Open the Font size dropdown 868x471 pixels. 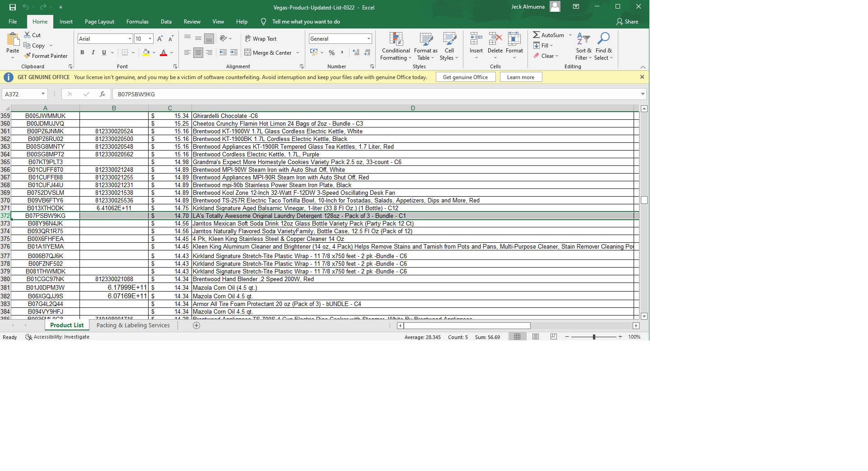150,39
